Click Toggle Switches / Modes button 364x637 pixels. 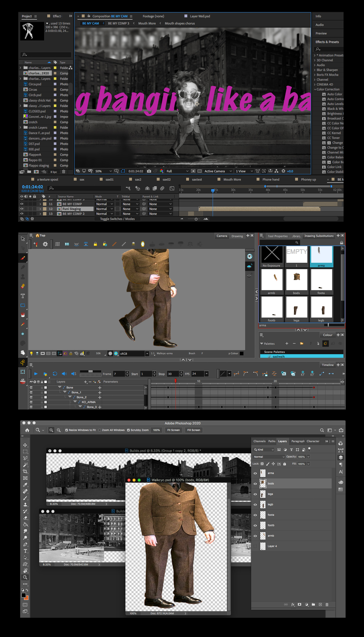[117, 219]
